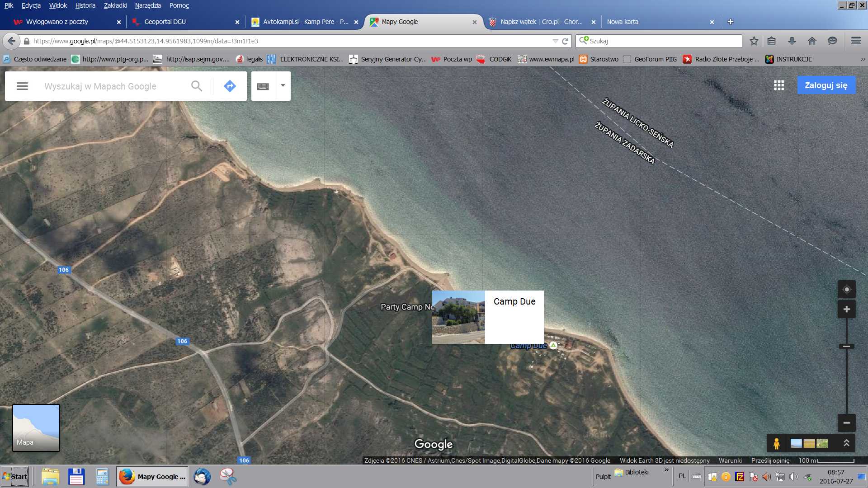Viewport: 868px width, 488px height.
Task: Select the Street View pegman
Action: click(x=776, y=443)
